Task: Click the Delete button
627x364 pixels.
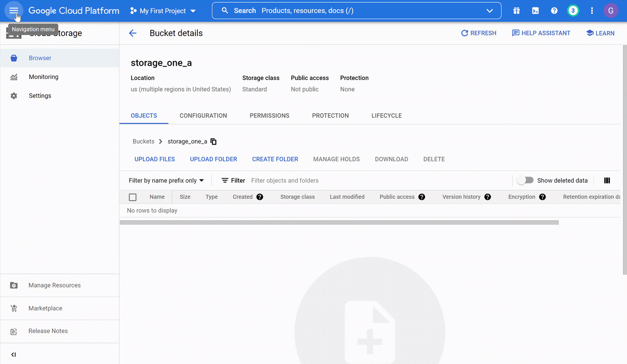Action: pyautogui.click(x=434, y=159)
